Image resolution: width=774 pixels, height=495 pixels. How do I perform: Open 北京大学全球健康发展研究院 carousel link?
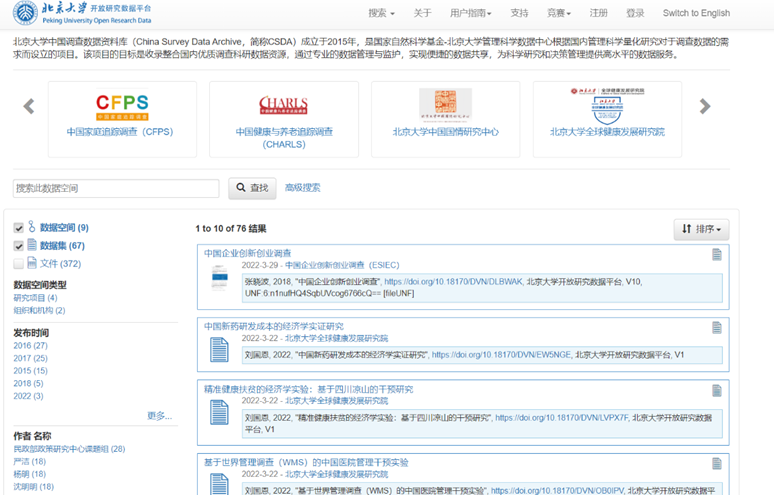coord(607,132)
